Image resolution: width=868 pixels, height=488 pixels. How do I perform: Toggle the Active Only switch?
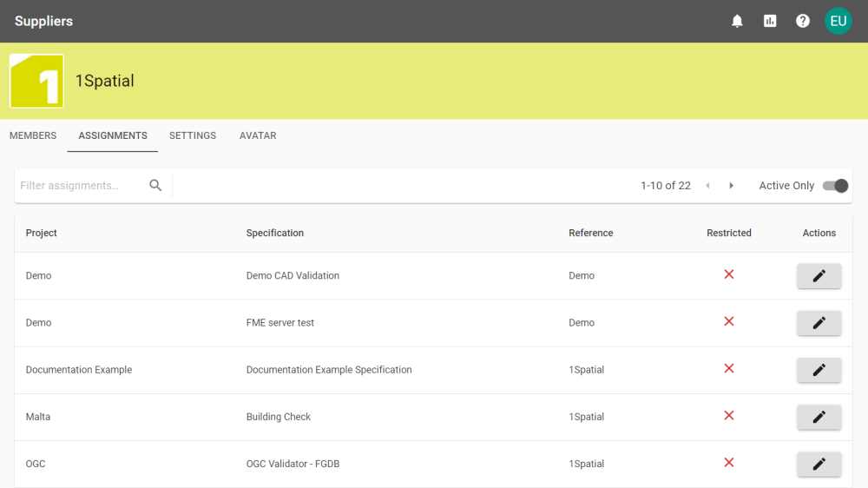pos(835,186)
